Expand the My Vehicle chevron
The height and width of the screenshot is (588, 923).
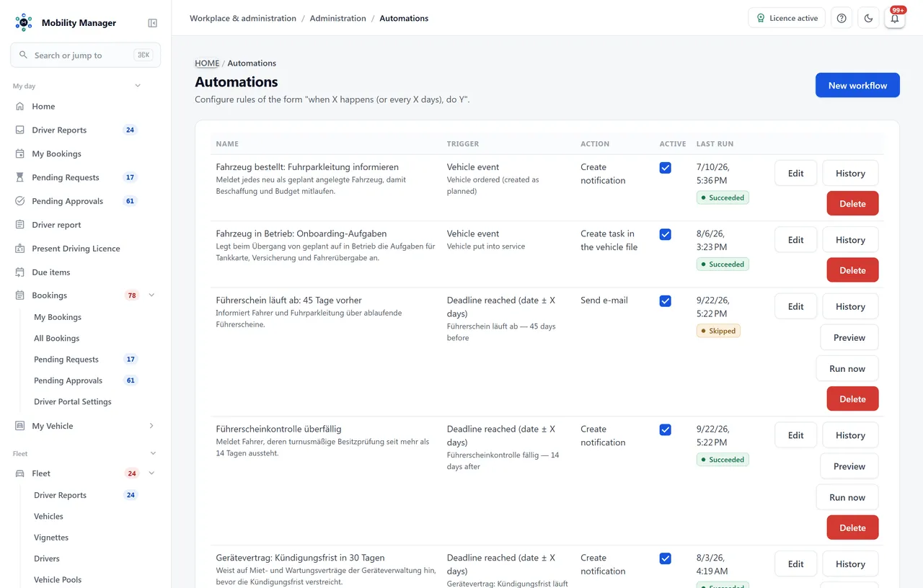(x=151, y=426)
